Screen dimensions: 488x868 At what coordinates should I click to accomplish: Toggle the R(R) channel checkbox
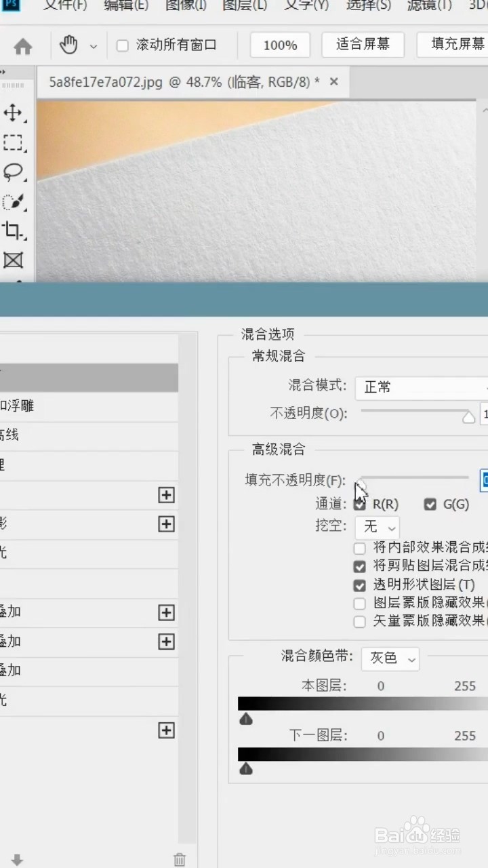pos(360,505)
